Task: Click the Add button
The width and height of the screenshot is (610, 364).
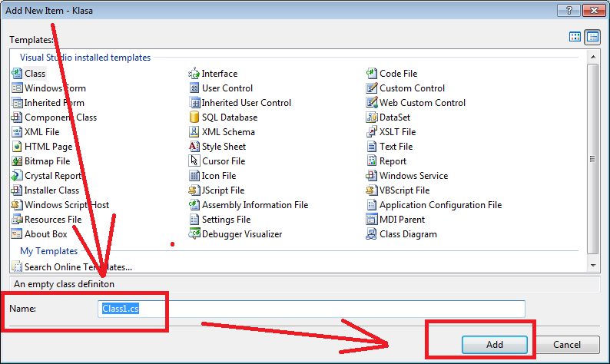Action: (495, 345)
